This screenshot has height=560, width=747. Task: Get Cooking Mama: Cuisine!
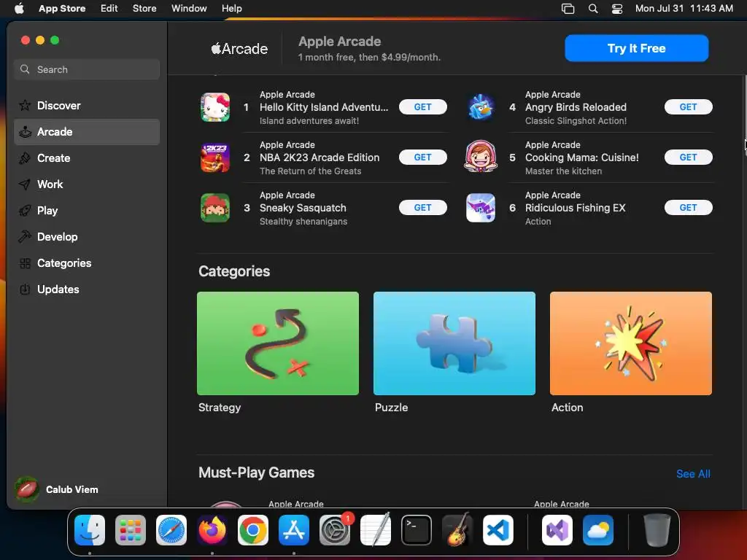(x=689, y=157)
